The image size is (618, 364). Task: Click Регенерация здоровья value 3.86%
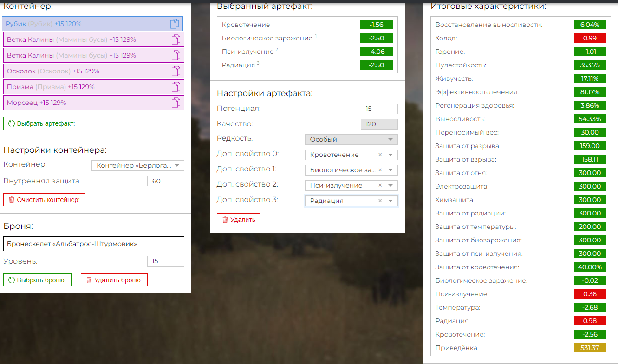590,105
